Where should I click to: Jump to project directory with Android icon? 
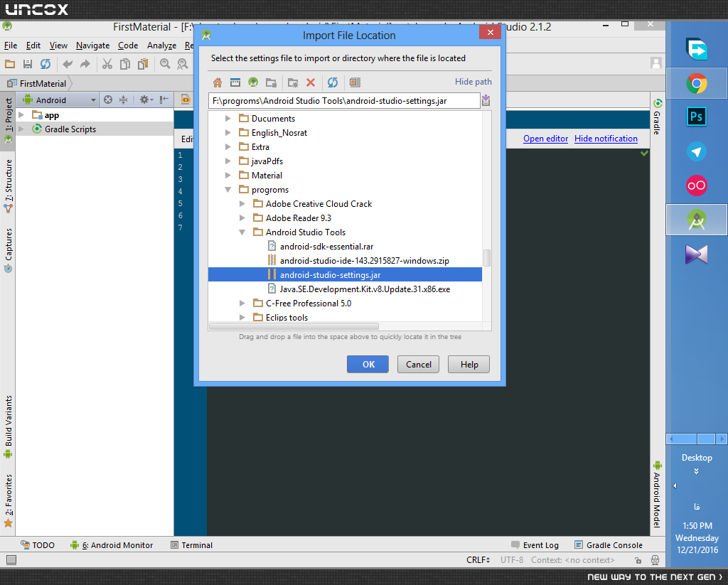pyautogui.click(x=253, y=82)
